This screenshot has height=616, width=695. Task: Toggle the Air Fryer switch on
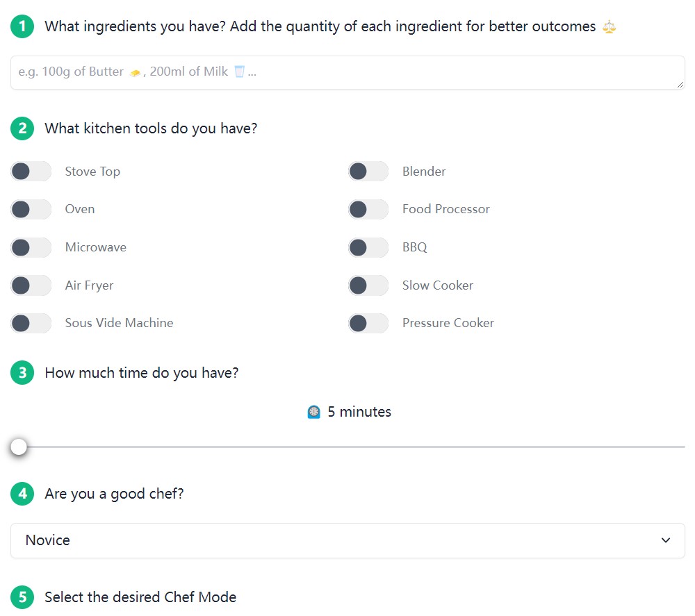pyautogui.click(x=31, y=285)
